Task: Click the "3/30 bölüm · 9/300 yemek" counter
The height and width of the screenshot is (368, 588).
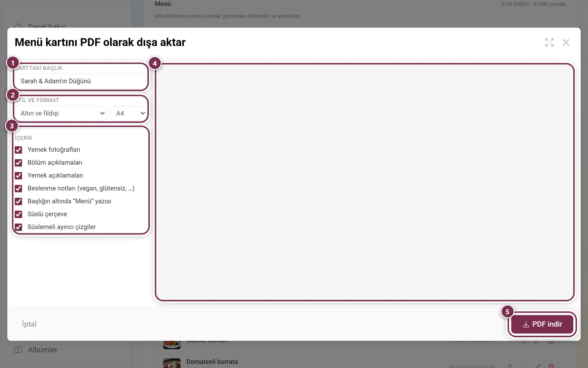Action: [533, 4]
